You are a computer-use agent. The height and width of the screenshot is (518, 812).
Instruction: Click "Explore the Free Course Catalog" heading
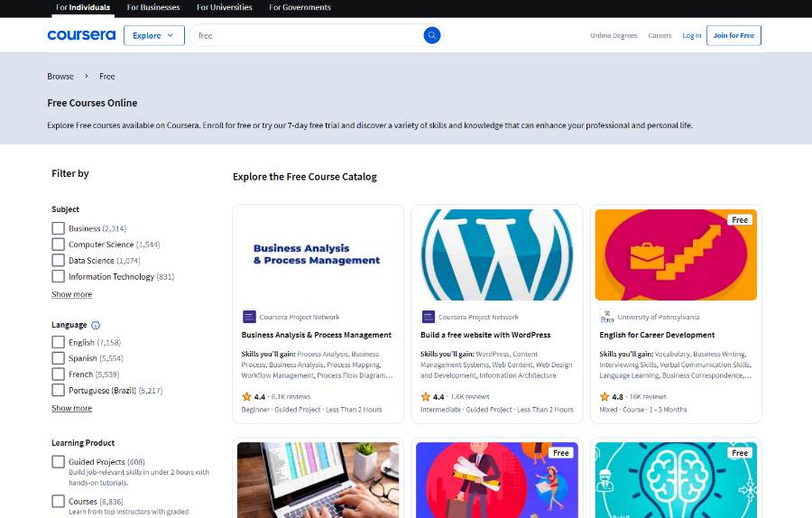[305, 177]
